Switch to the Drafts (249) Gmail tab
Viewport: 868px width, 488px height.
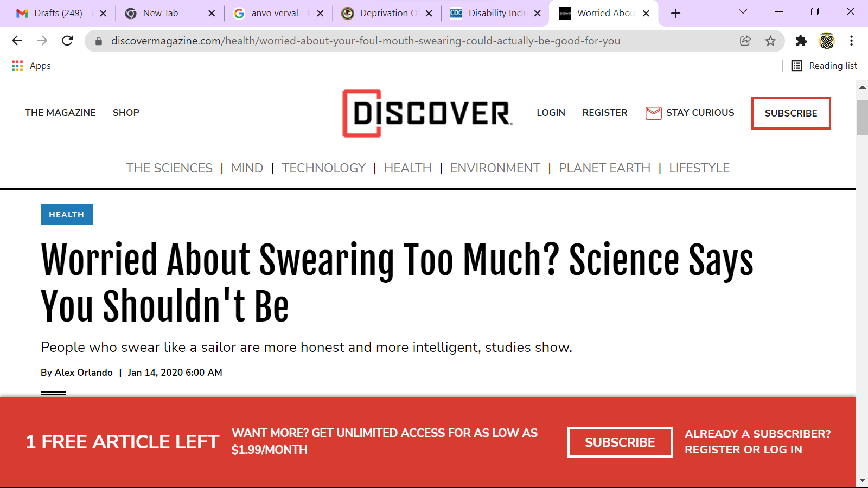(58, 13)
